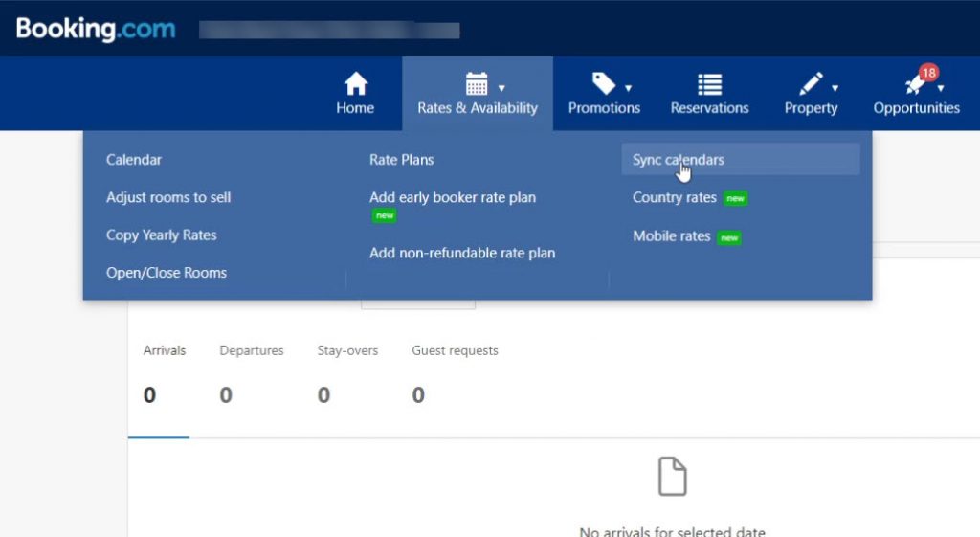Viewport: 980px width, 537px height.
Task: Click the Home house icon
Action: tap(355, 84)
